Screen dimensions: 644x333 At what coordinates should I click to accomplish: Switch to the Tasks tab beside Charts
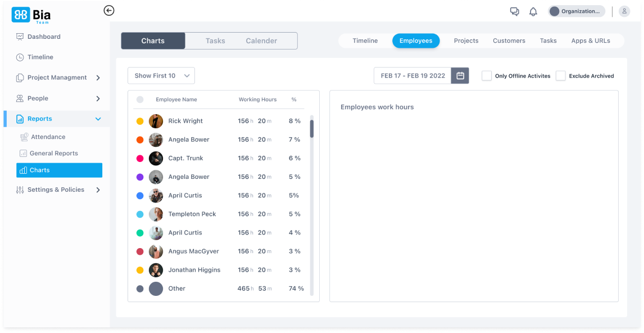[215, 41]
